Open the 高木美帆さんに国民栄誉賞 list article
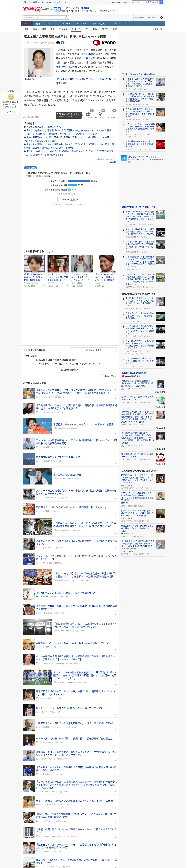186x868 pixels. point(67,475)
